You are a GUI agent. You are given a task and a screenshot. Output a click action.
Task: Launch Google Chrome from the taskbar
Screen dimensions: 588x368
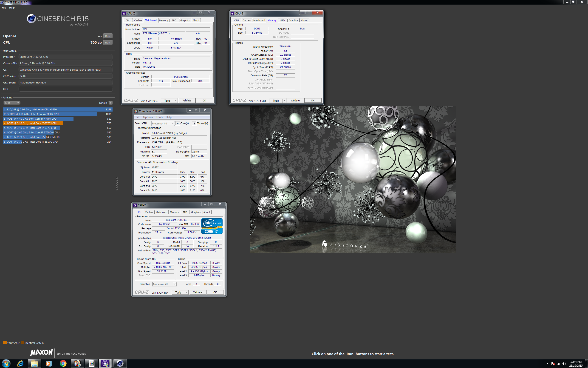(63, 363)
